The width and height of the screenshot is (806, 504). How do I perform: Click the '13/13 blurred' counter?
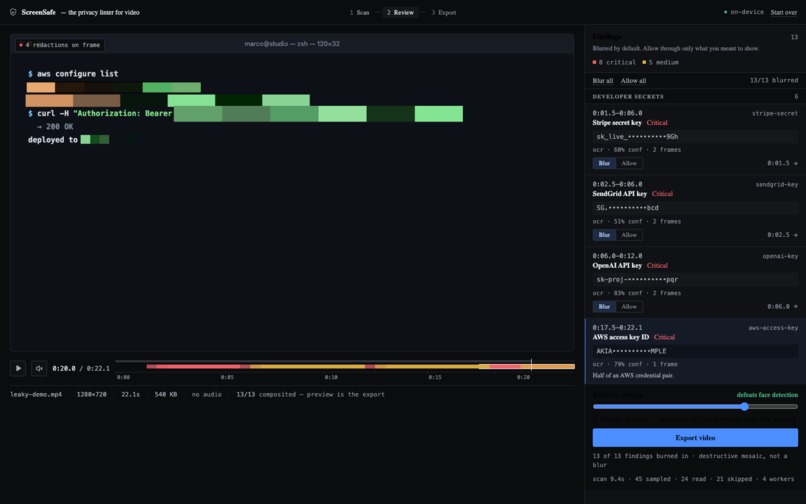(774, 80)
